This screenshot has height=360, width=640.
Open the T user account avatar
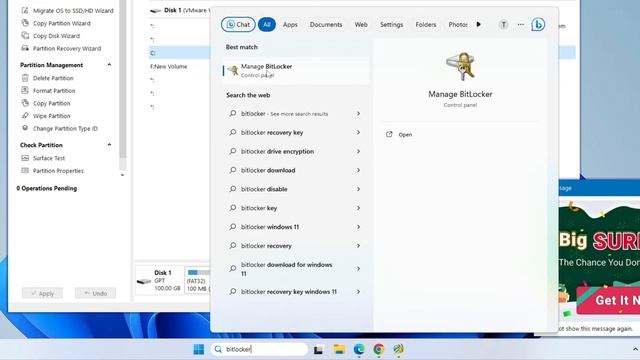pos(504,25)
